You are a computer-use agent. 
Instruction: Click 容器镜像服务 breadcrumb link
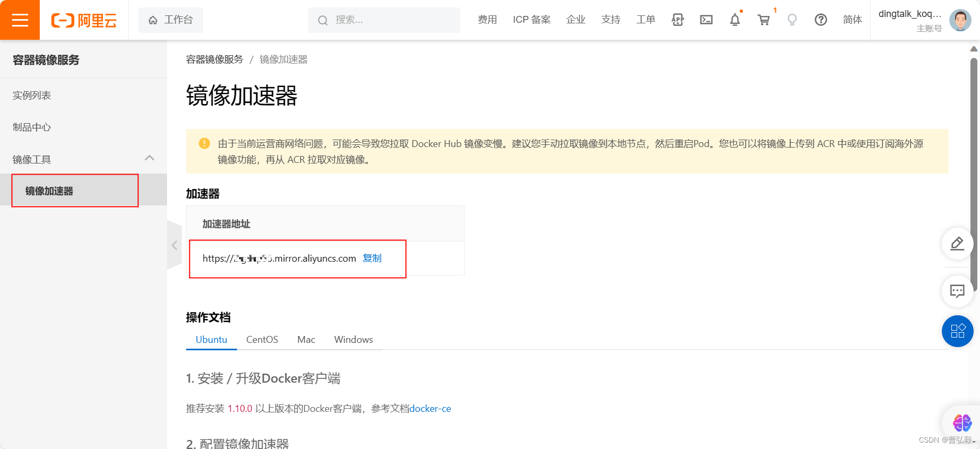pyautogui.click(x=214, y=59)
